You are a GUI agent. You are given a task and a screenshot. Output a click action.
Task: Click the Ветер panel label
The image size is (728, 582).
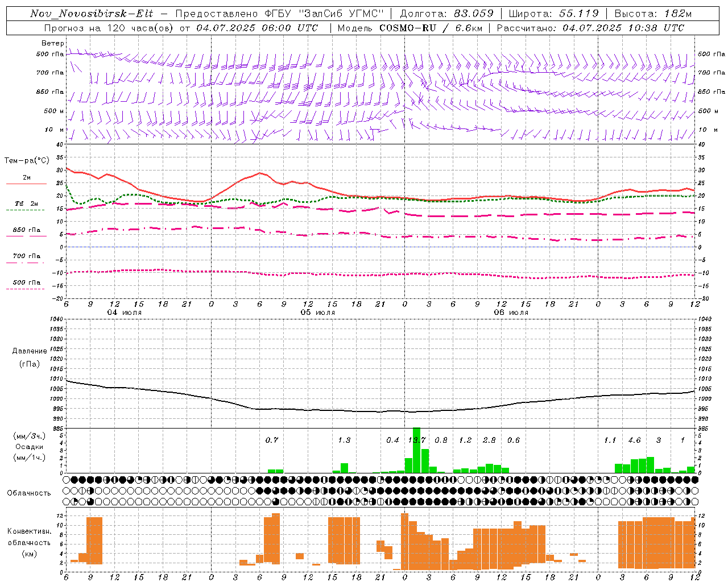click(52, 43)
